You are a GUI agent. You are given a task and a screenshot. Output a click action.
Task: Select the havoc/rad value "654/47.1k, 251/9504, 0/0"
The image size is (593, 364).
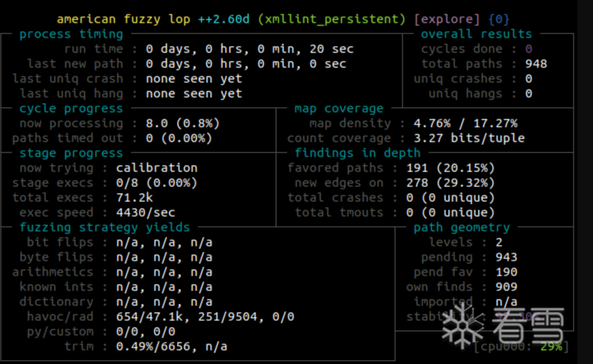205,317
